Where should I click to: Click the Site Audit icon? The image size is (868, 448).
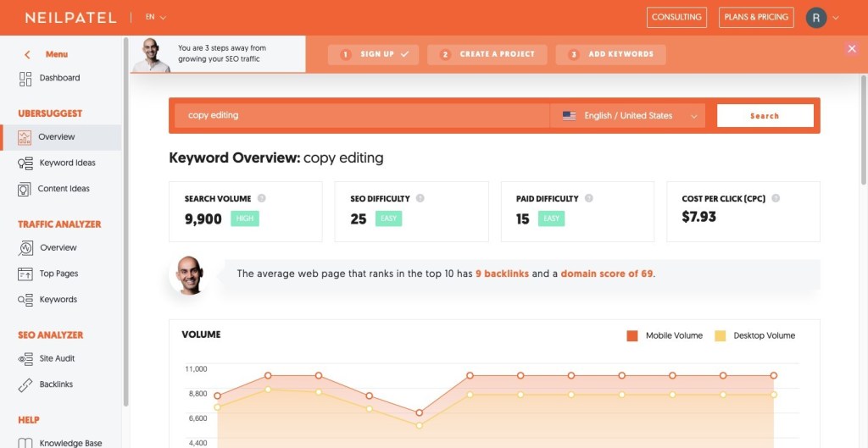(25, 358)
